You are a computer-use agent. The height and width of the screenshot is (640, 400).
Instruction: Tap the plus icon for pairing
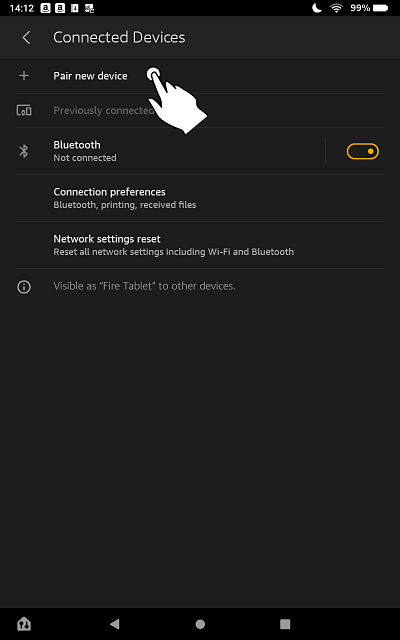coord(24,76)
